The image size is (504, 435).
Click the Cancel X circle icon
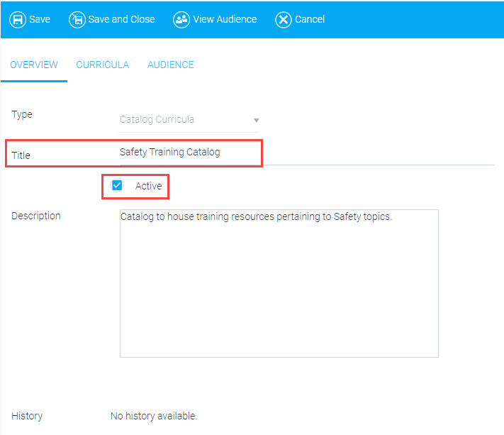click(x=284, y=19)
